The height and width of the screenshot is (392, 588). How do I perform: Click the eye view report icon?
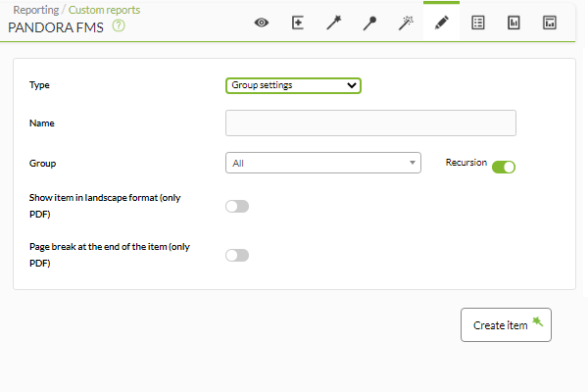pos(262,23)
